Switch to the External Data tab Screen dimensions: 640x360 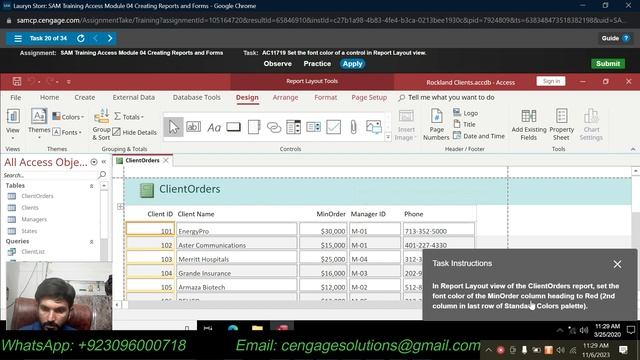point(133,97)
